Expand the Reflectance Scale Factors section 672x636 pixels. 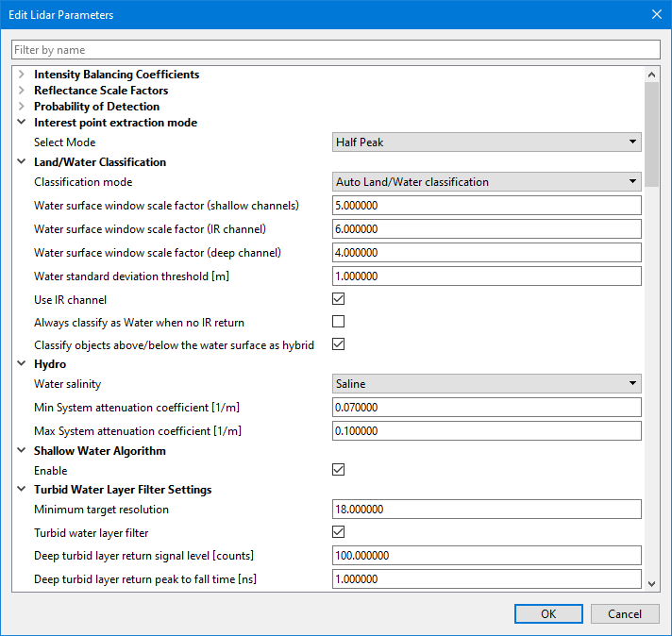pos(21,91)
